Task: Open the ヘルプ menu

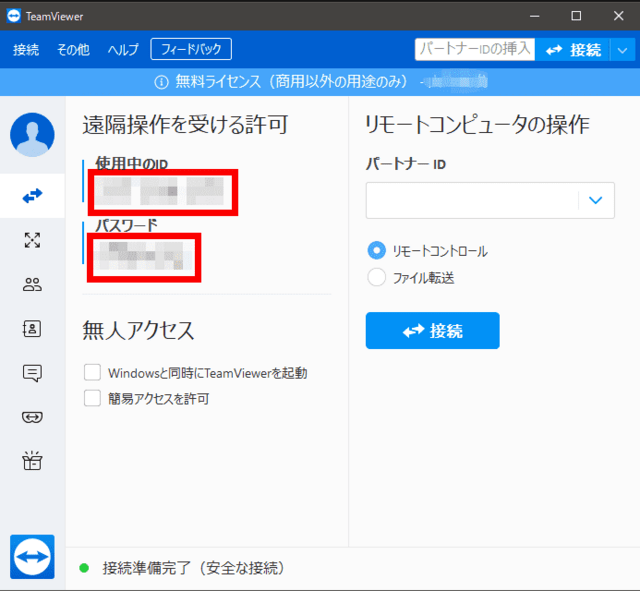Action: 123,50
